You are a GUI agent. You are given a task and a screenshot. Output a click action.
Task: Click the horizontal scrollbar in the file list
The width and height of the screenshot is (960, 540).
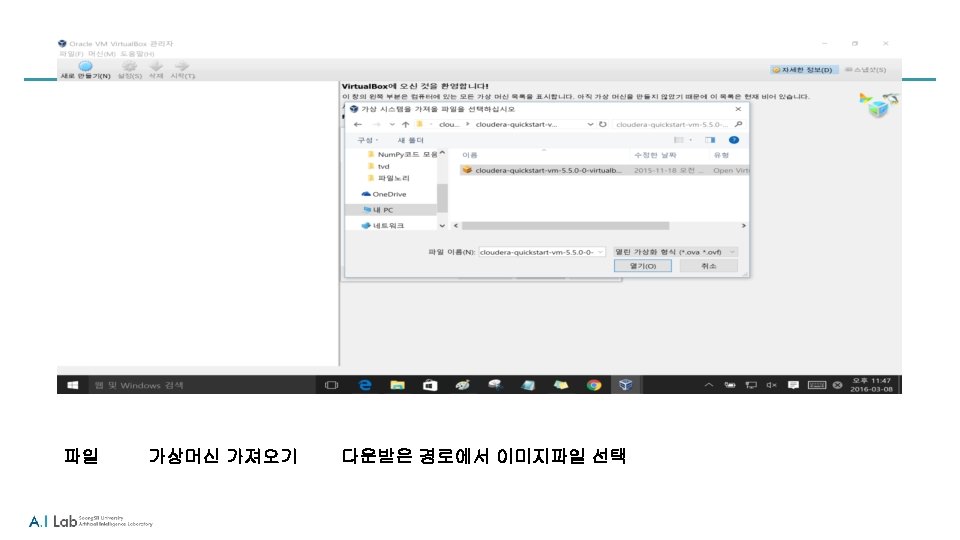(565, 226)
